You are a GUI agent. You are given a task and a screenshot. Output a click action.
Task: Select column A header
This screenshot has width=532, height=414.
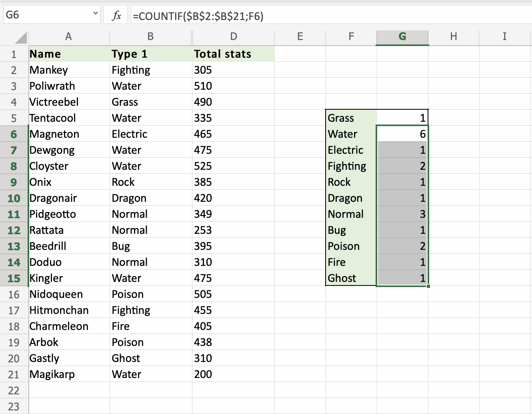(x=69, y=37)
